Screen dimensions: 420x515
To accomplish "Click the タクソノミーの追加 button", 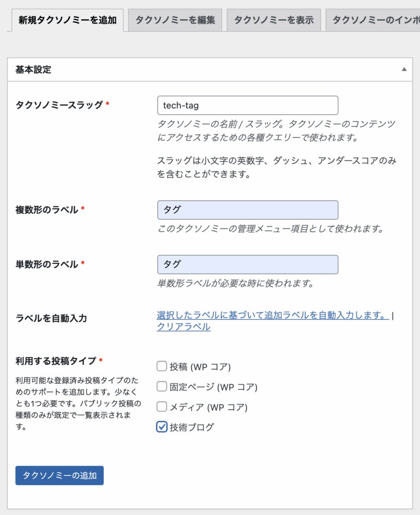I will coord(59,475).
